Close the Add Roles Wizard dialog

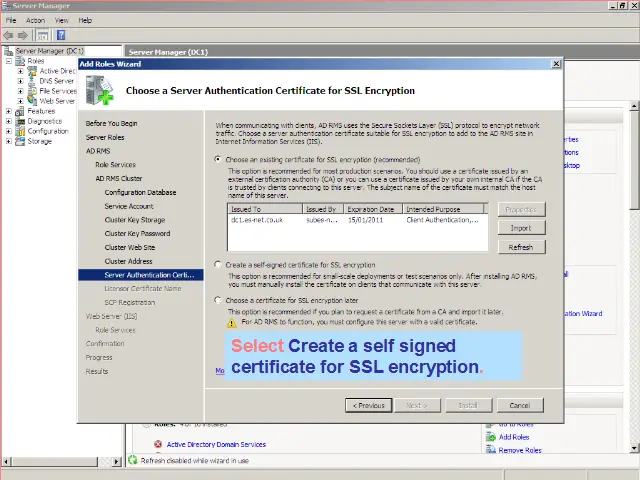tap(556, 64)
